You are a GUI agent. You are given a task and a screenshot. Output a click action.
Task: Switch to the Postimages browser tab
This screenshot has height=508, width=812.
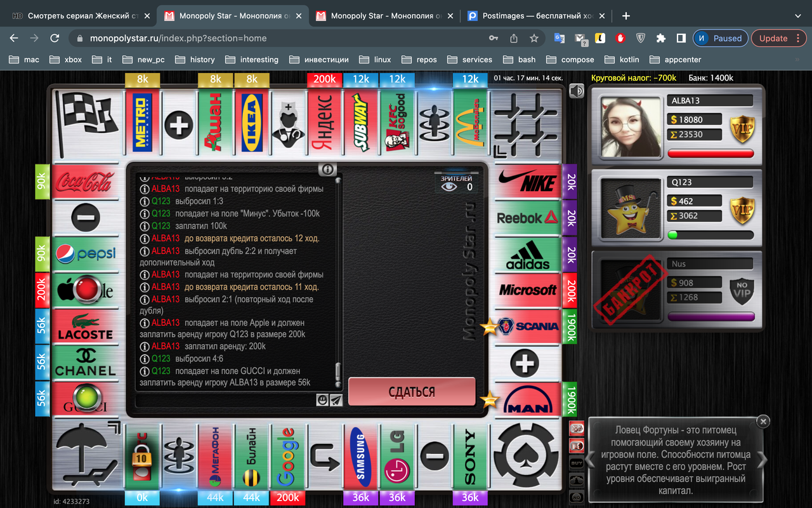537,16
